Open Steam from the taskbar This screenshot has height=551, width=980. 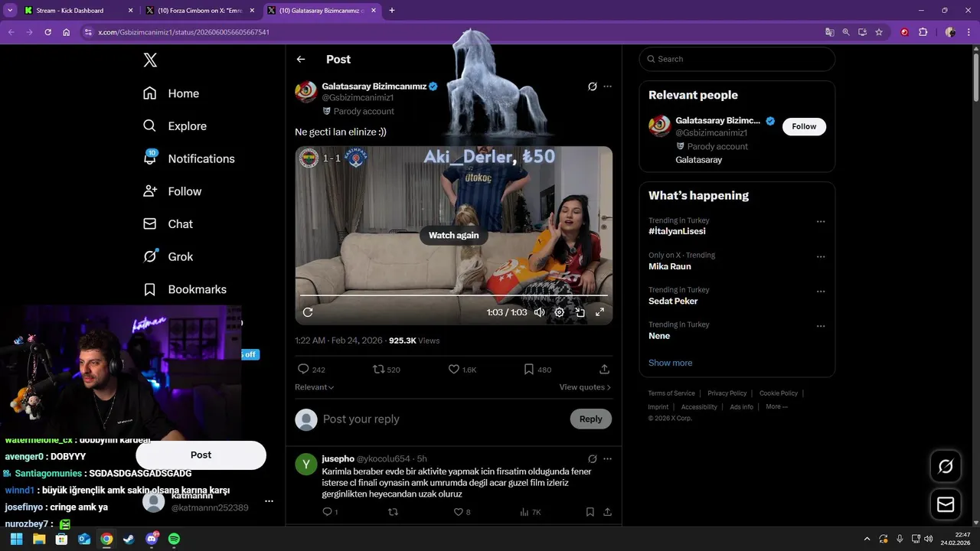129,539
